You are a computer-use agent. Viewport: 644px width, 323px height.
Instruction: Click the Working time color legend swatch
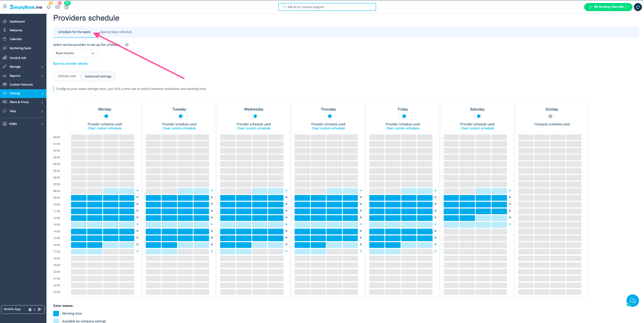[56, 314]
